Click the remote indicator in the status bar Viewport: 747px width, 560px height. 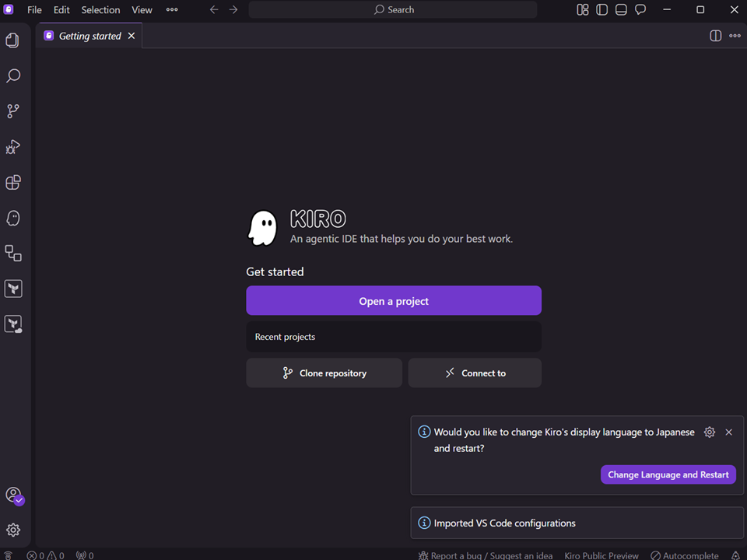point(8,555)
